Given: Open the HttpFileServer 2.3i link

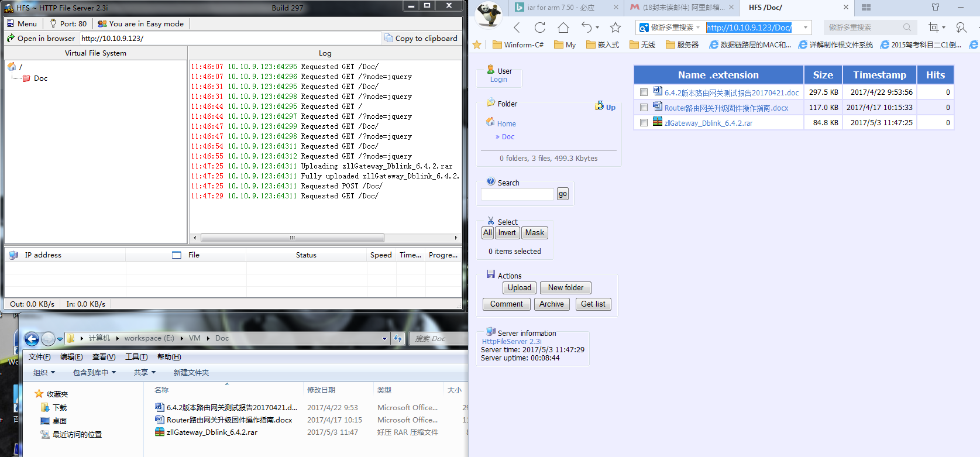Looking at the screenshot, I should (511, 342).
